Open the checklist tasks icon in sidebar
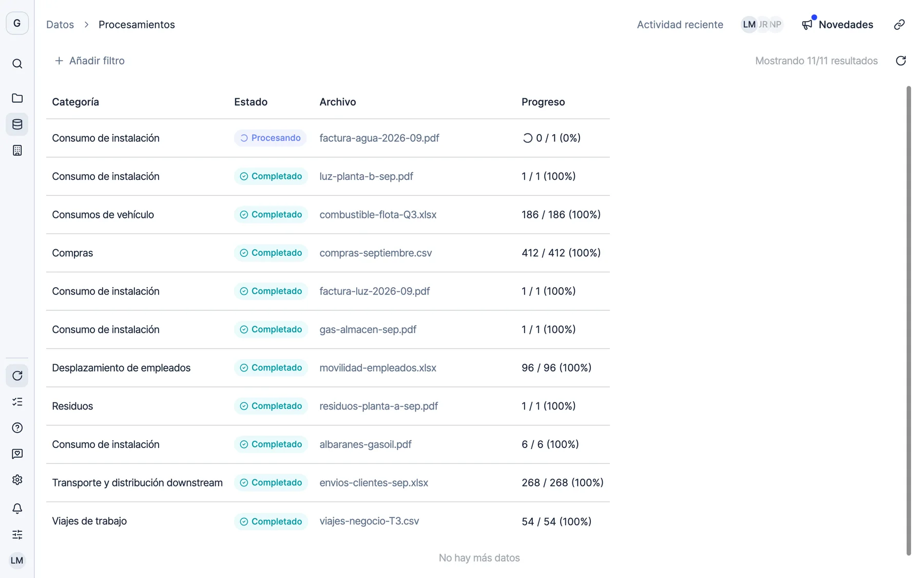Viewport: 924px width, 578px height. coord(17,402)
